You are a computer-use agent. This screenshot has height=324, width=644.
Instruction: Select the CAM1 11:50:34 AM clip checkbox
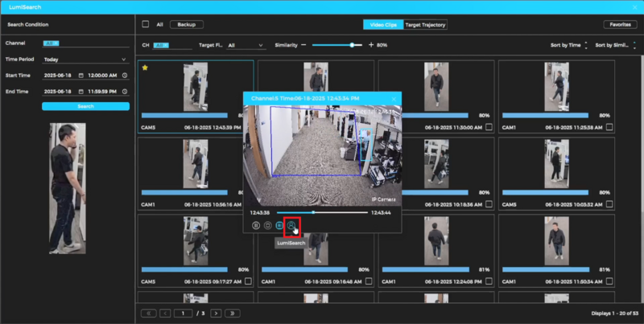tap(610, 281)
